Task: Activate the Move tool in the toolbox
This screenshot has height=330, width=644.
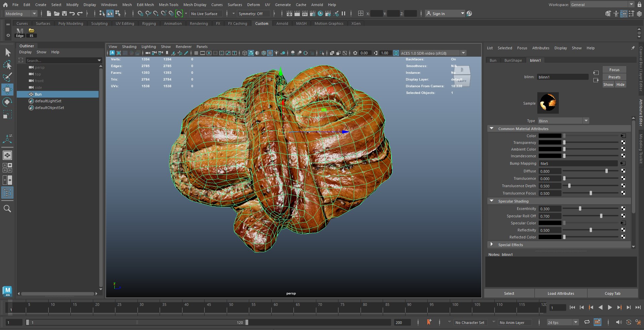Action: pyautogui.click(x=7, y=90)
